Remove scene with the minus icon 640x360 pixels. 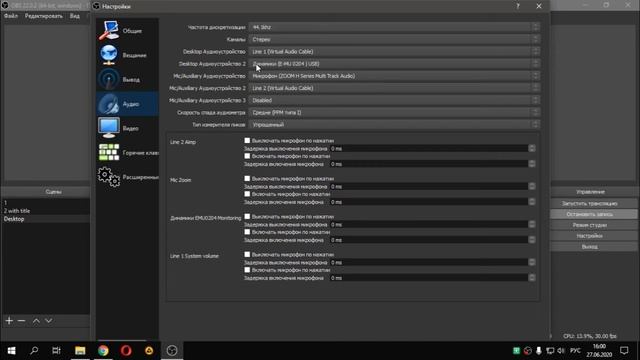[x=21, y=321]
